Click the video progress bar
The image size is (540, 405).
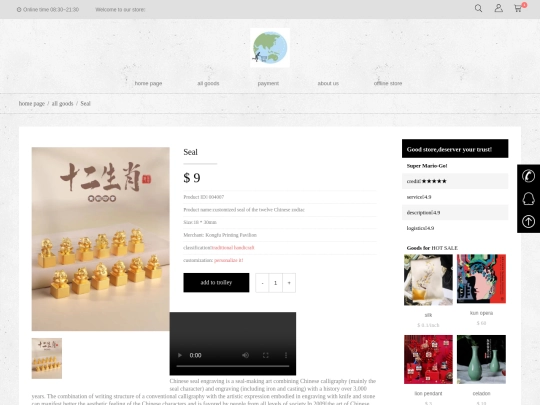[233, 366]
